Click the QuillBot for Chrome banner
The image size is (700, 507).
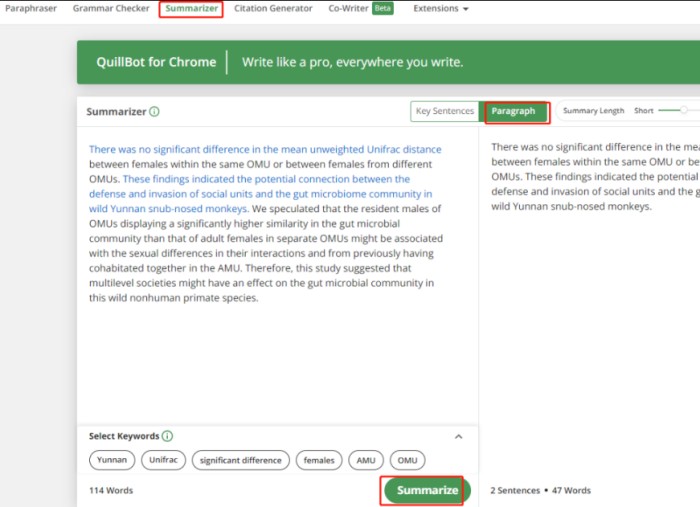pyautogui.click(x=388, y=62)
